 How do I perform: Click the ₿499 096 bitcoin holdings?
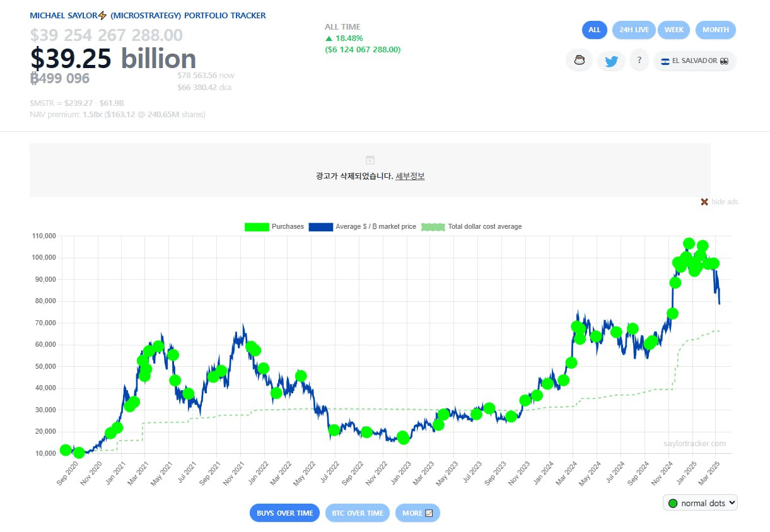60,78
